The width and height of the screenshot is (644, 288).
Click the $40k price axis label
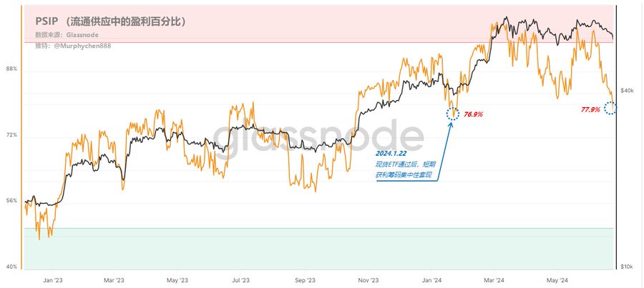[x=628, y=91]
